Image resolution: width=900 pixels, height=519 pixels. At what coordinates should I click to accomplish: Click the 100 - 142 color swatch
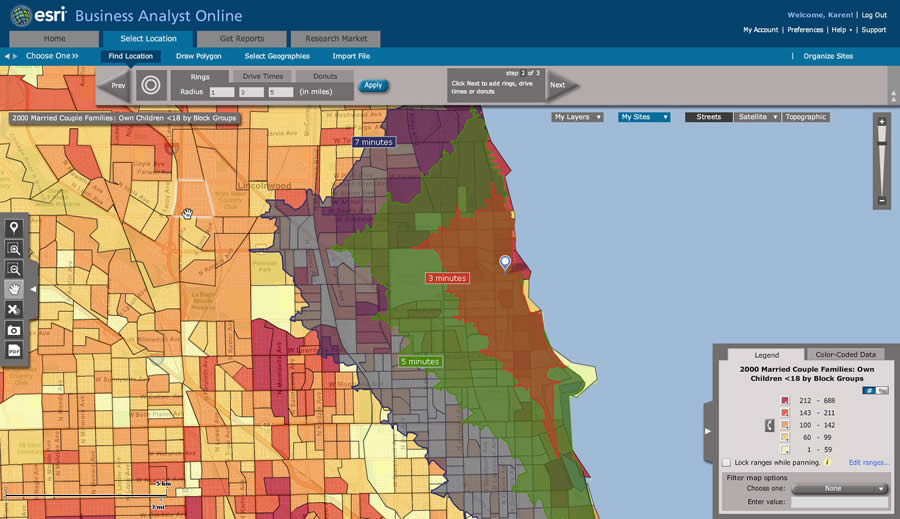[785, 425]
